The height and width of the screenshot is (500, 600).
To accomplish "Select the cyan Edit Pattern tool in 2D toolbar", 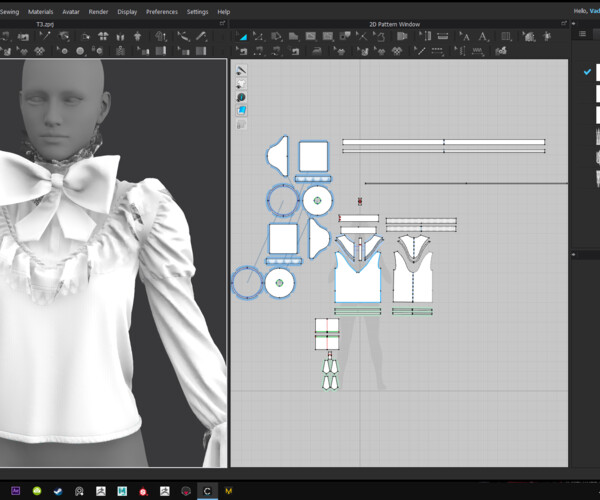I will pyautogui.click(x=242, y=37).
